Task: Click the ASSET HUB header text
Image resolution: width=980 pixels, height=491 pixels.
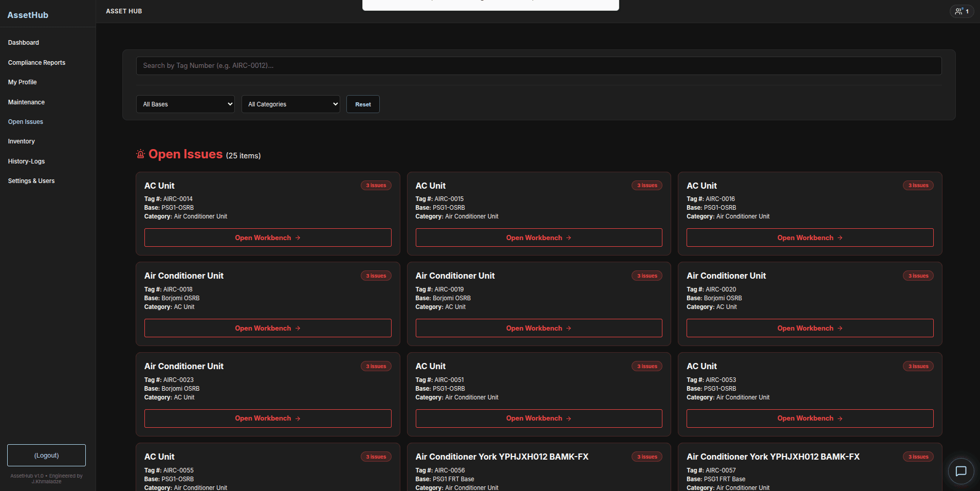Action: click(124, 11)
